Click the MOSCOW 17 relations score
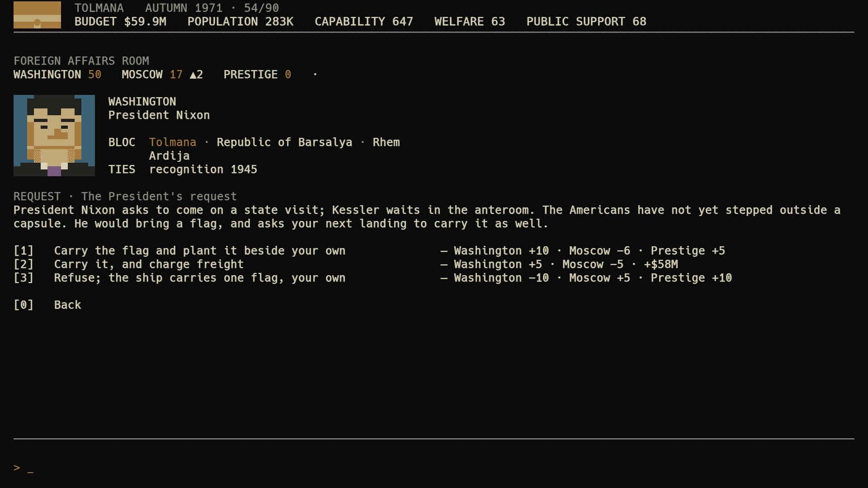This screenshot has height=488, width=868. pyautogui.click(x=152, y=75)
